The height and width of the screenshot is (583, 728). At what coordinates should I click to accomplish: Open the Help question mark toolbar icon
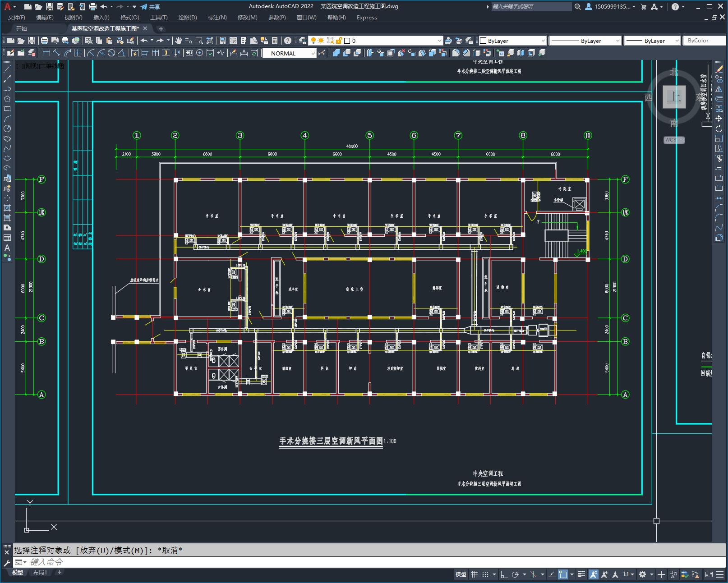[288, 41]
